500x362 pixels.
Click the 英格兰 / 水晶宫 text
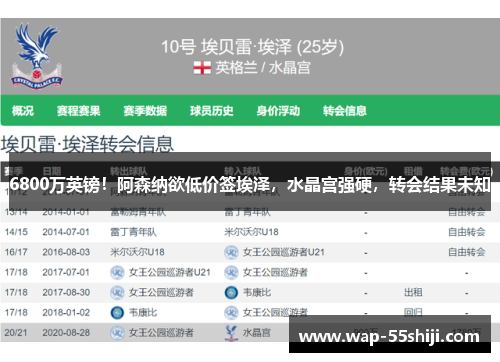pyautogui.click(x=263, y=68)
